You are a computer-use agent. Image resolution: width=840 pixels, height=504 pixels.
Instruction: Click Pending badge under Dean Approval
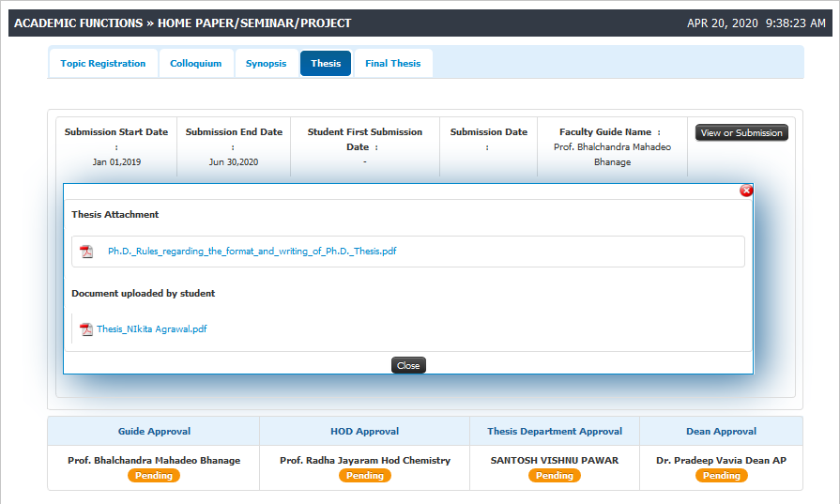(x=721, y=475)
